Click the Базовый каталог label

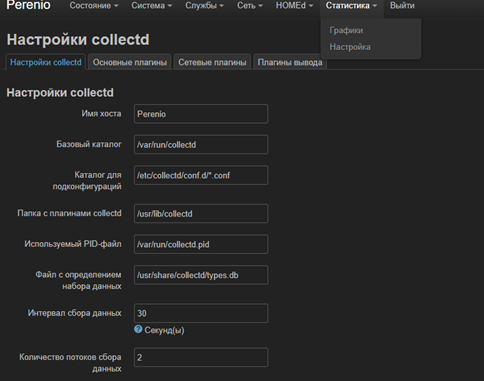(x=89, y=144)
